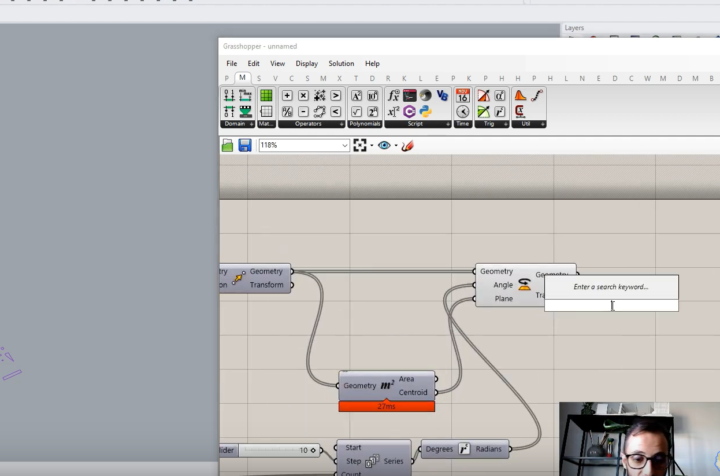Screen dimensions: 720x476
Task: Select the active M (Maths) tab
Action: 242,78
